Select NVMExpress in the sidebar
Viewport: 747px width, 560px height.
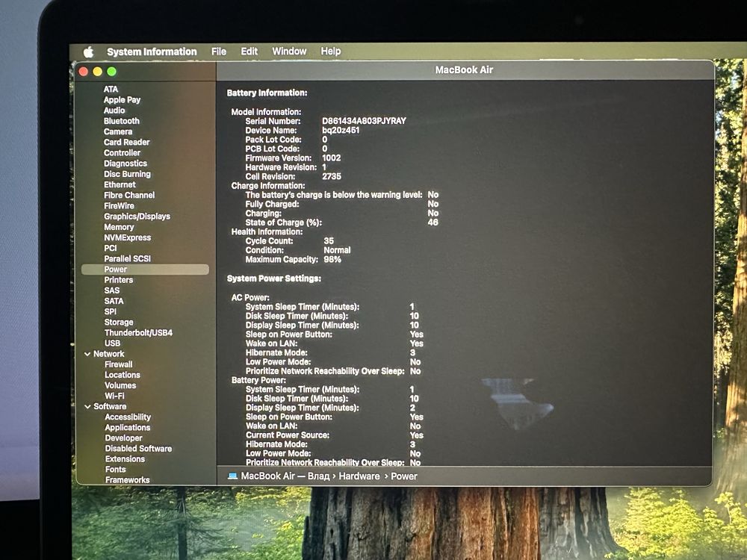point(127,237)
